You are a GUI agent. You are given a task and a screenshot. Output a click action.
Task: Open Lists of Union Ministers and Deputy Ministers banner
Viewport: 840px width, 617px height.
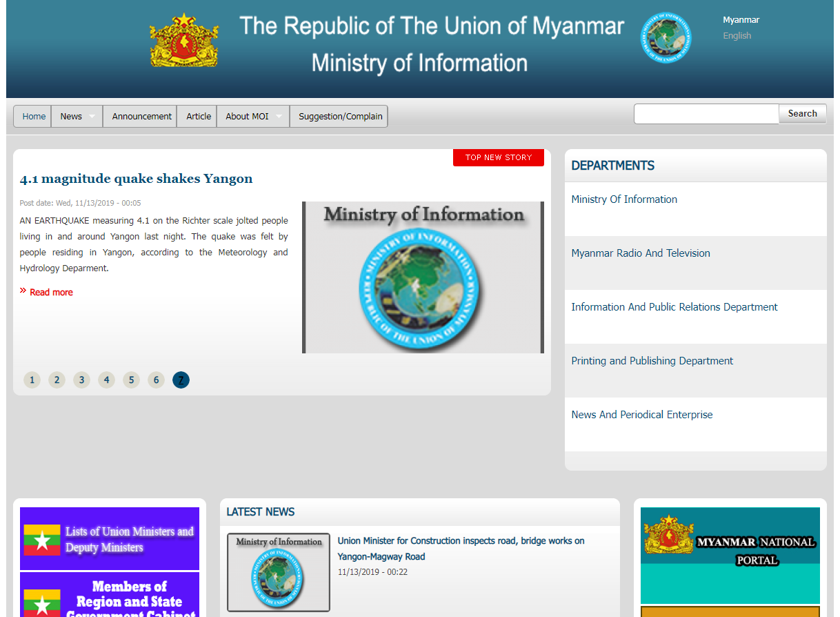(110, 539)
